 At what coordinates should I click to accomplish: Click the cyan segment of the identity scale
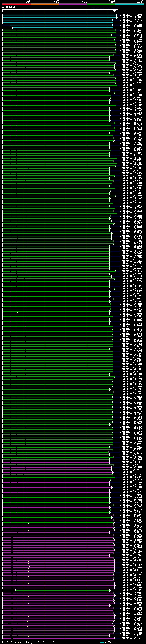pos(130,4)
